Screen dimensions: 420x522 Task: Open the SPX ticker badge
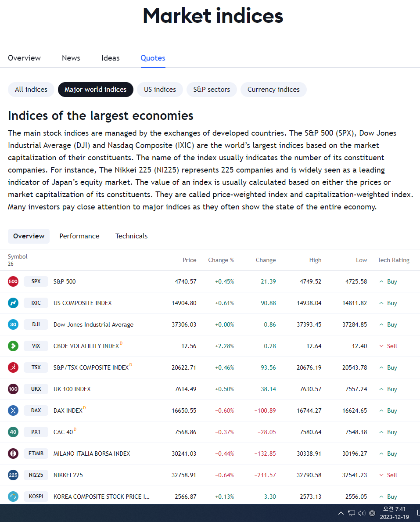[36, 281]
